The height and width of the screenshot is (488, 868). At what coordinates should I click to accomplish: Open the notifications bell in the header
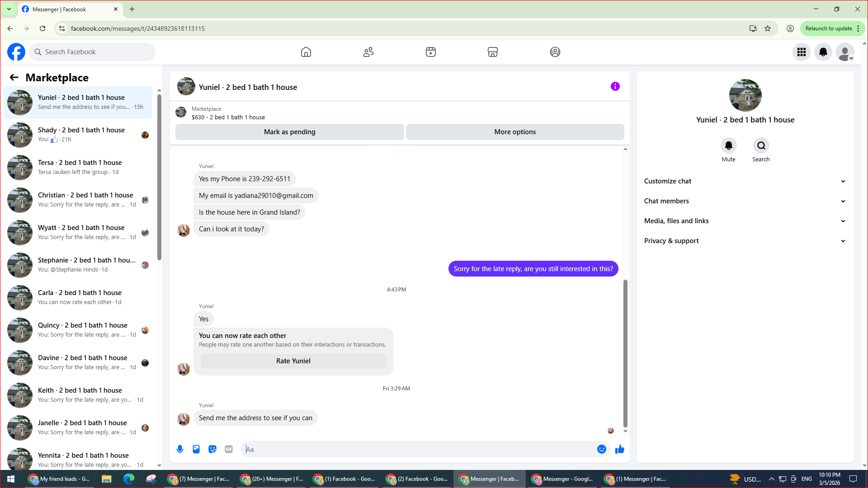(x=823, y=52)
